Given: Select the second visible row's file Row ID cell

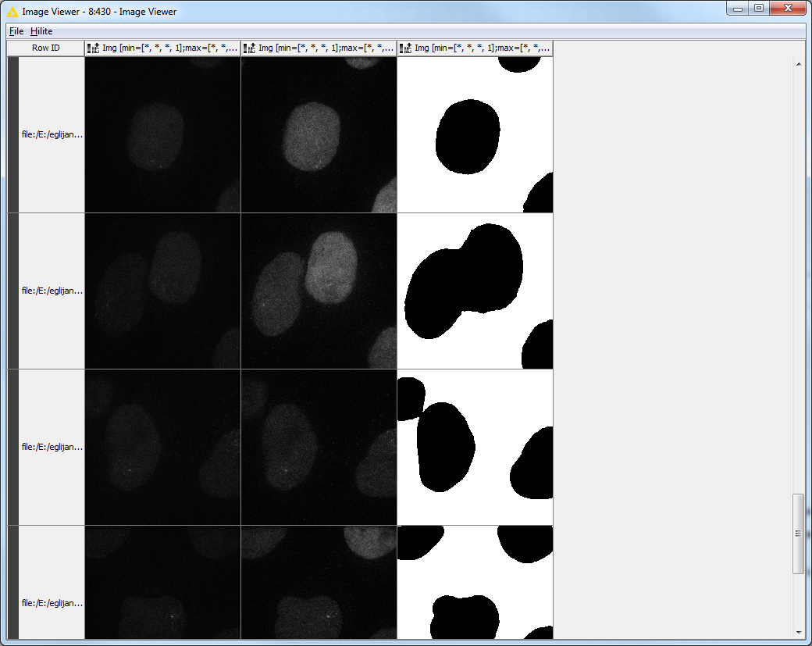Looking at the screenshot, I should (52, 291).
